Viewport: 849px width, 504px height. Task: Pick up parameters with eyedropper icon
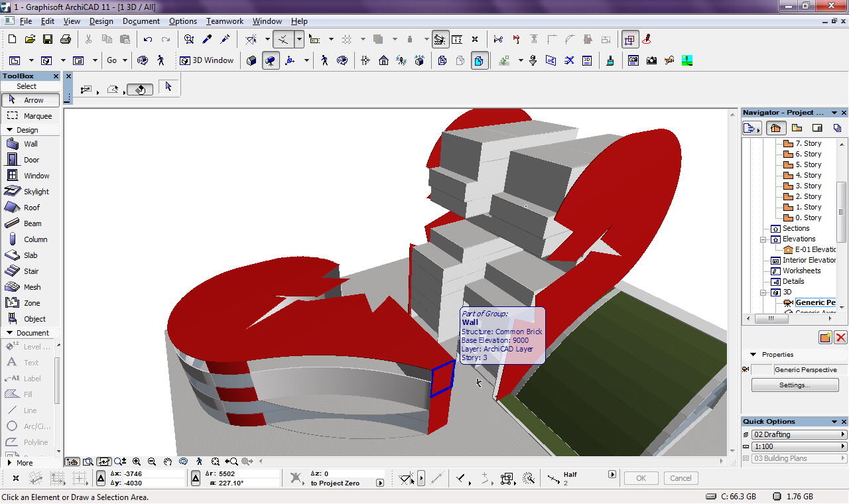(207, 39)
